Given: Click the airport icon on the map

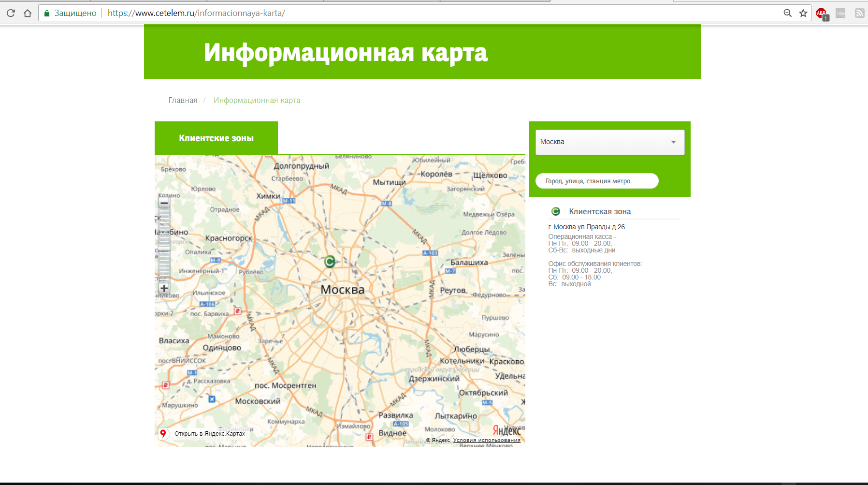Looking at the screenshot, I should pos(212,399).
